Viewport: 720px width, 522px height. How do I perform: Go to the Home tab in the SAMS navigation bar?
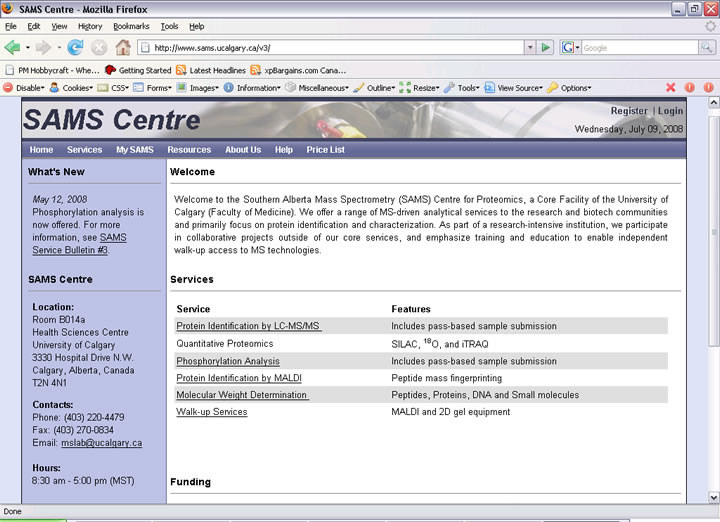(x=41, y=150)
